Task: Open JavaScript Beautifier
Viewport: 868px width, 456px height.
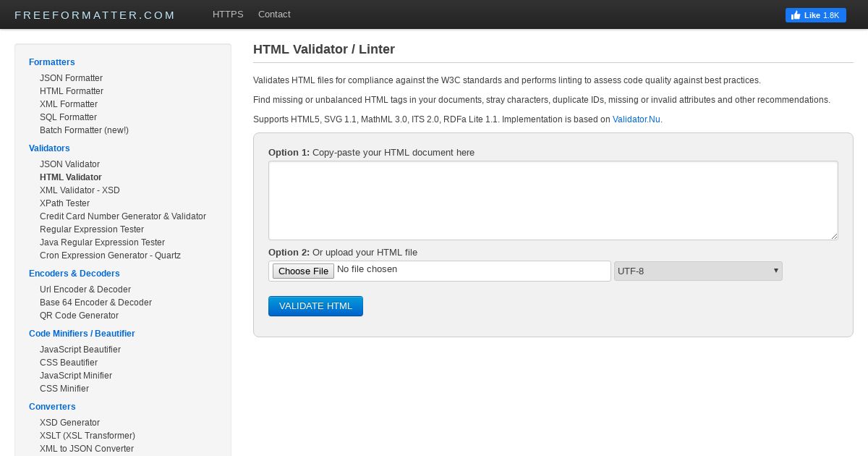Action: (x=80, y=350)
